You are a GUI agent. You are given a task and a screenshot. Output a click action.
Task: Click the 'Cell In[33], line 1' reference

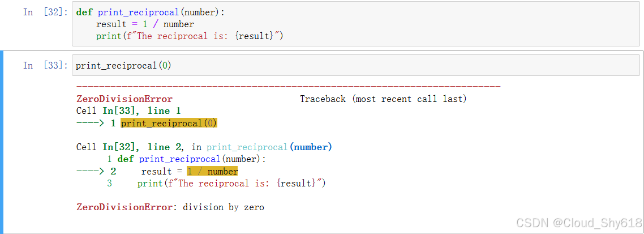pyautogui.click(x=128, y=111)
